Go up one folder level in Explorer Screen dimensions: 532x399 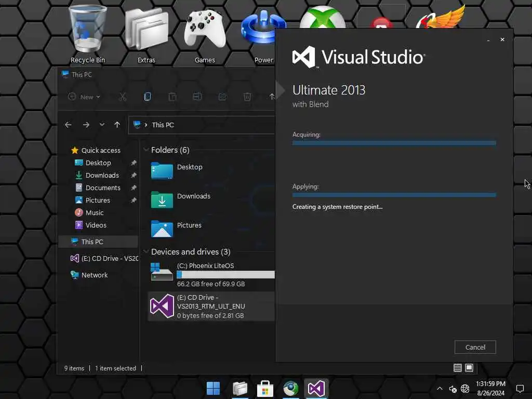coord(117,125)
